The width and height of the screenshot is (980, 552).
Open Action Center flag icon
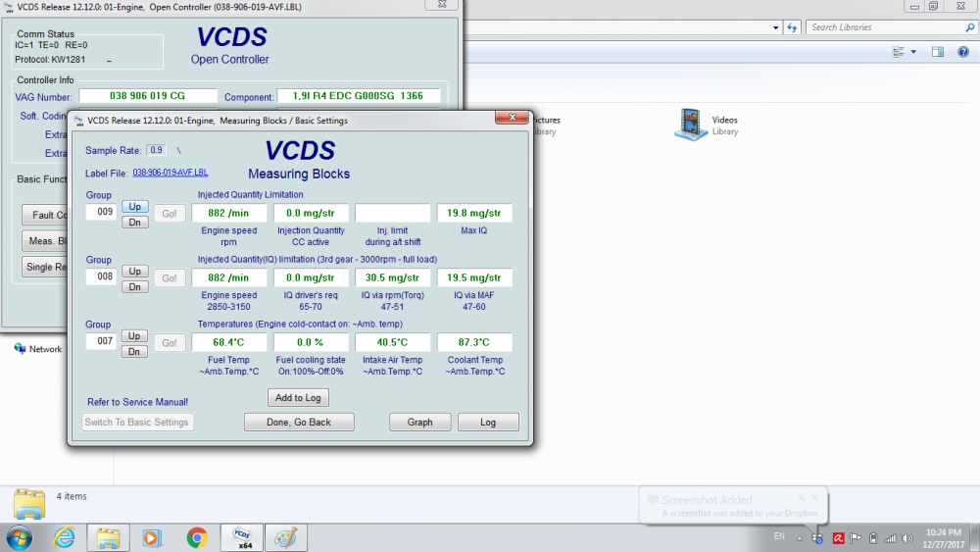pyautogui.click(x=856, y=537)
